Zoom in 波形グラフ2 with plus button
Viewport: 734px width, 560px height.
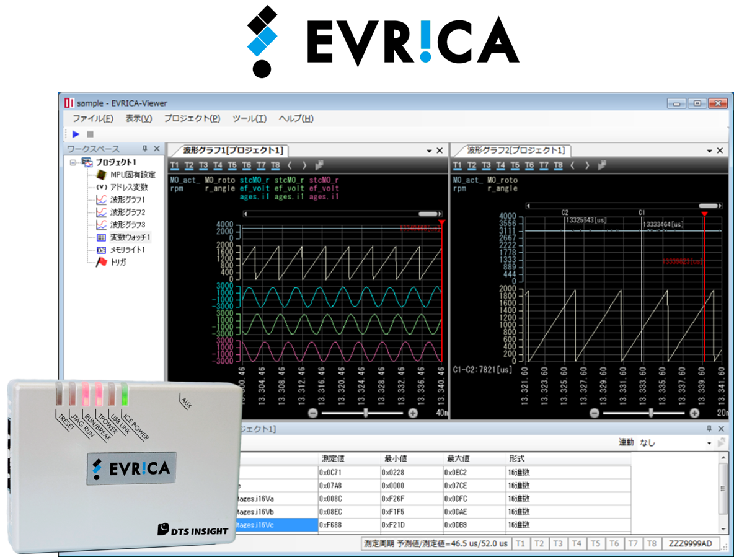695,413
